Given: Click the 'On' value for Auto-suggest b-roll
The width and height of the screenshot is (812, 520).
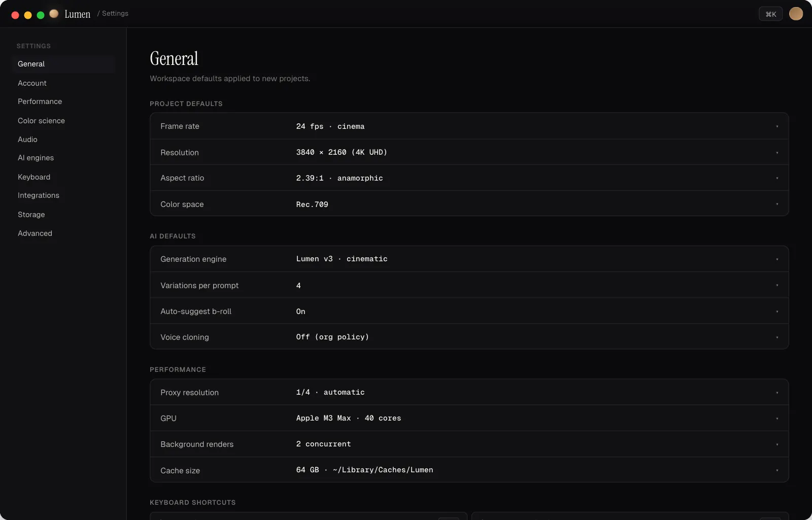Looking at the screenshot, I should coord(301,311).
